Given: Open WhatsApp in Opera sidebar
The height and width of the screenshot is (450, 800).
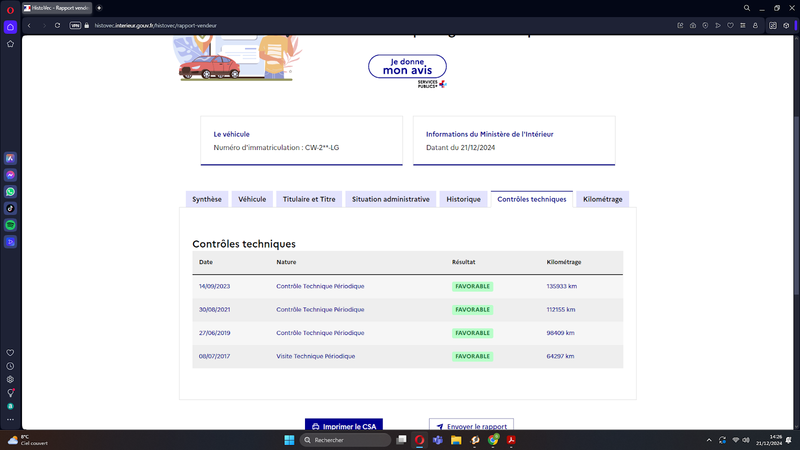Looking at the screenshot, I should pyautogui.click(x=10, y=192).
